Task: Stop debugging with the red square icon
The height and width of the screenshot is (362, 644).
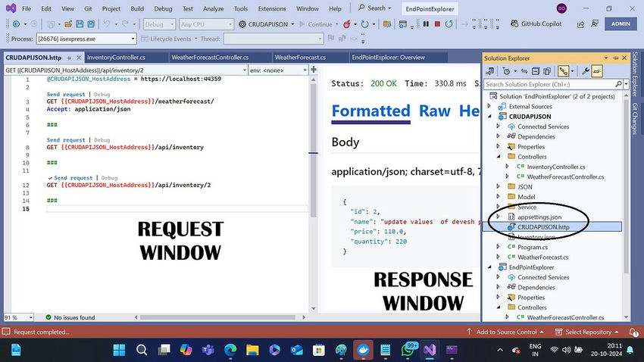Action: point(437,24)
